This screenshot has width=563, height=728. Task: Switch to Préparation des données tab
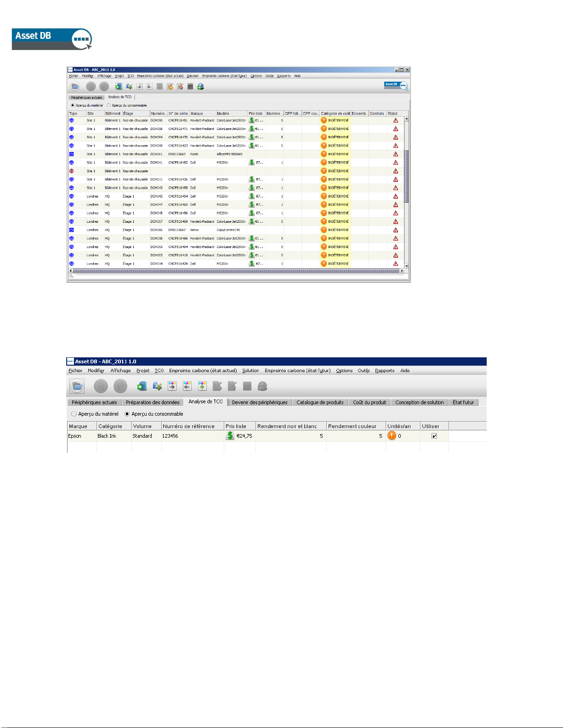(x=153, y=402)
